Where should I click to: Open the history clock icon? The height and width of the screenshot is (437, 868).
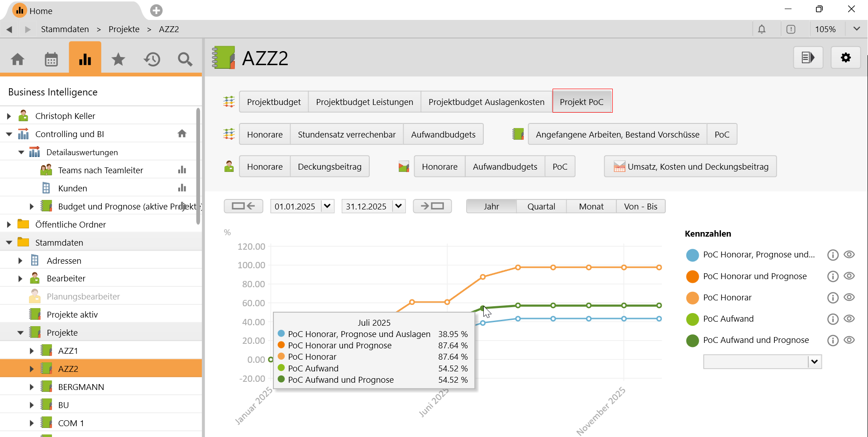(x=152, y=59)
